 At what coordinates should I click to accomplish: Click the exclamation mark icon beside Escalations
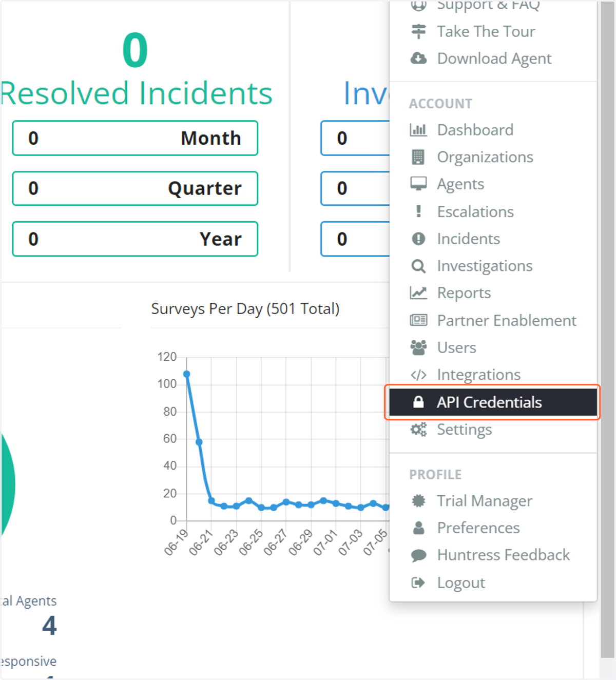418,211
